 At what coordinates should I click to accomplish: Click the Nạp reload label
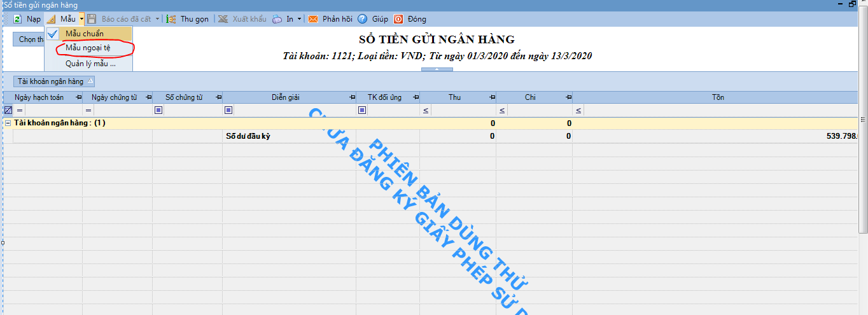click(x=34, y=19)
